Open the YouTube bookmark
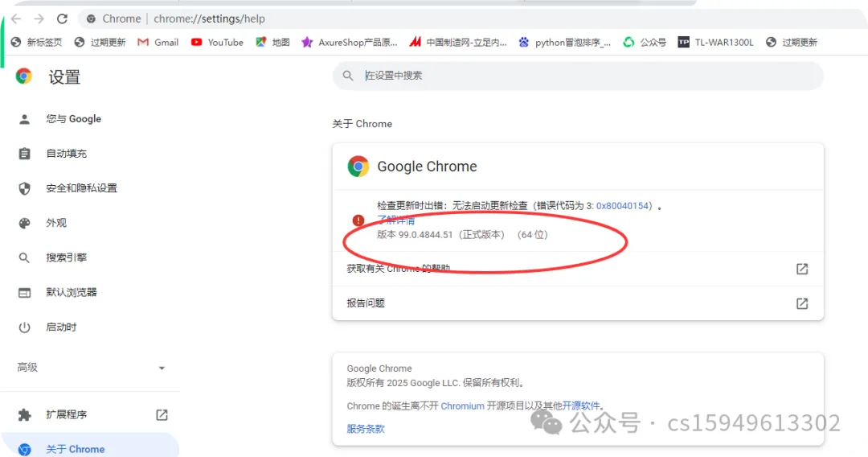 point(217,42)
